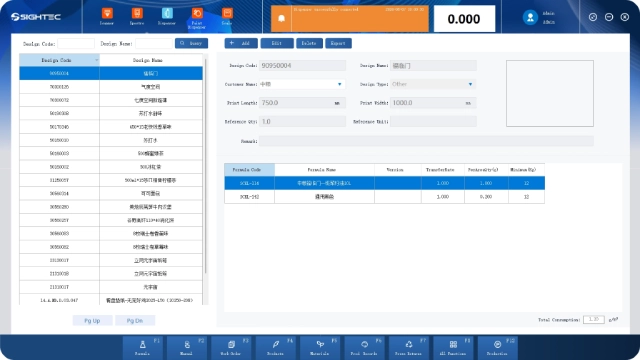The image size is (640, 360).
Task: Click the Print Length field showing 750.0
Action: click(302, 103)
